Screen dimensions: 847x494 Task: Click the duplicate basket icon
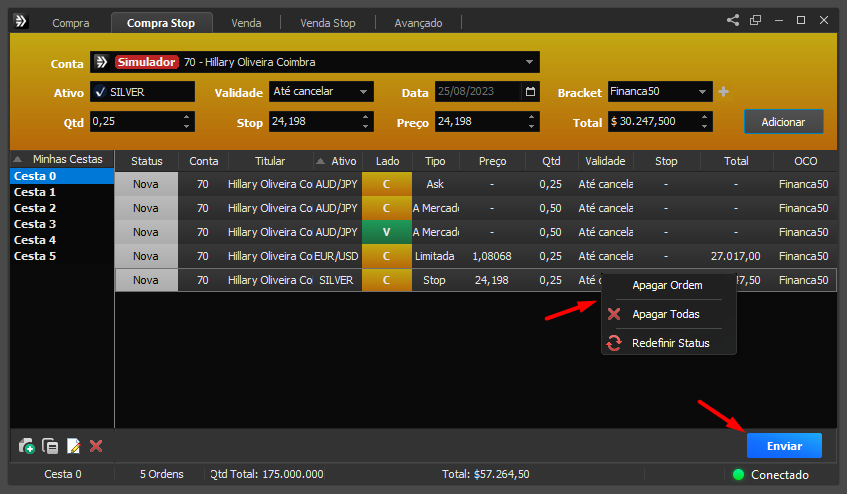click(x=50, y=446)
